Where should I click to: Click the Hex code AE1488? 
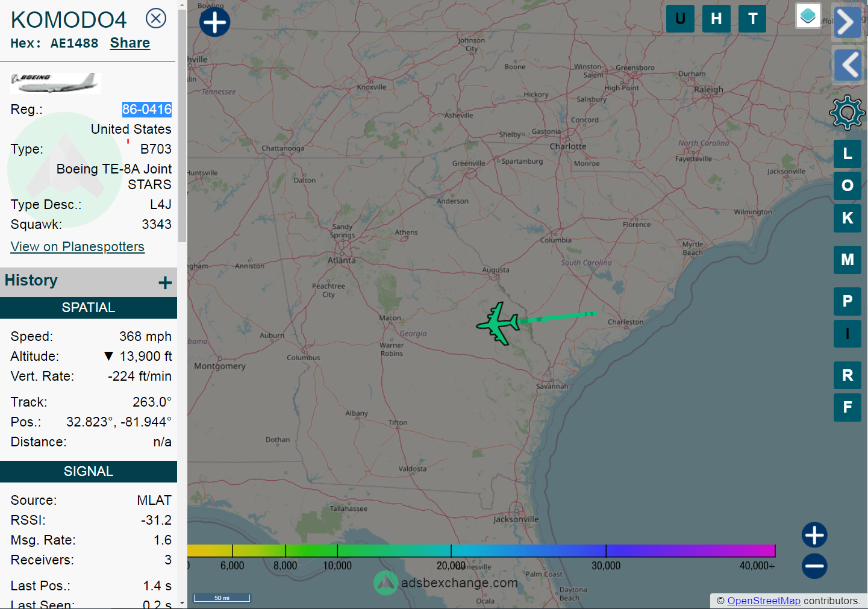74,43
